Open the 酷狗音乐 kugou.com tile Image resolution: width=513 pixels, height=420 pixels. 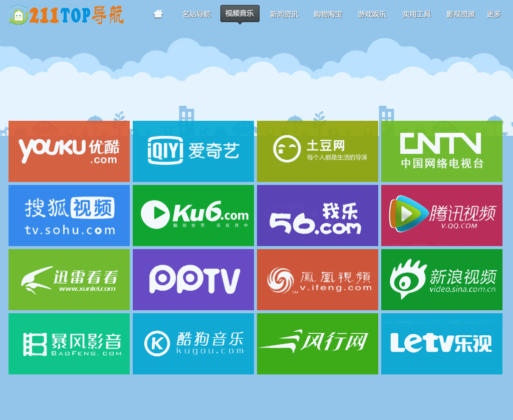[x=193, y=344]
